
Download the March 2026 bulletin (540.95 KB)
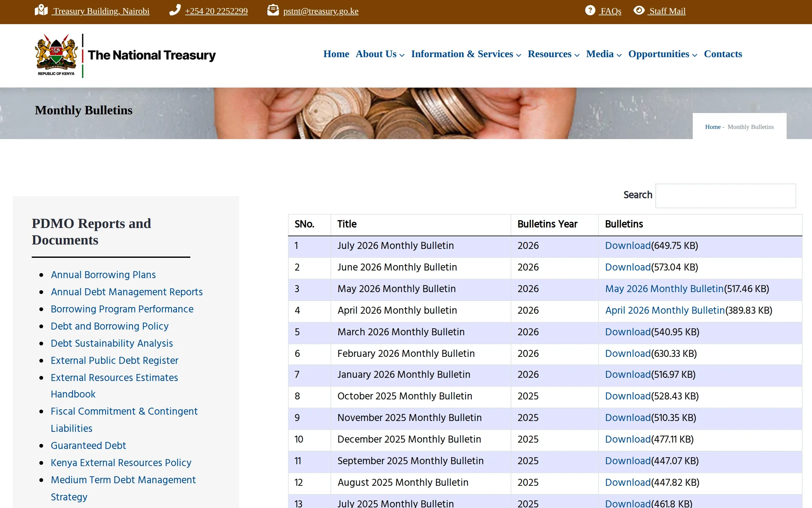tap(627, 332)
